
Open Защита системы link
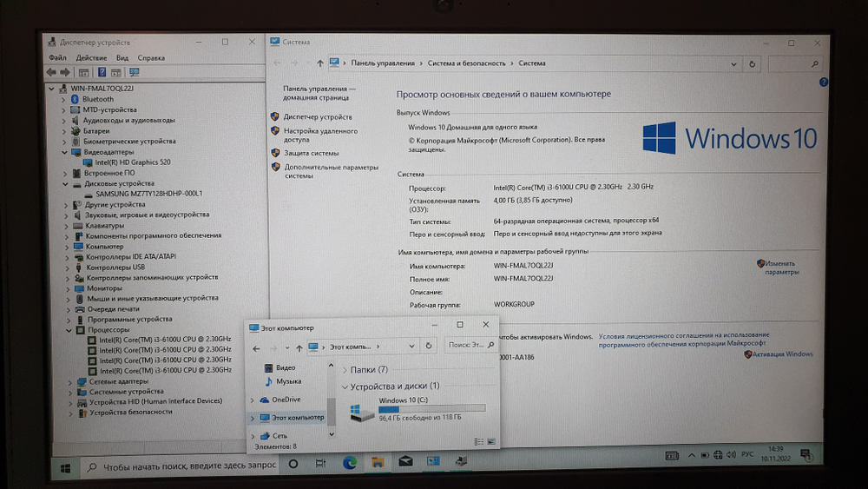(x=311, y=153)
